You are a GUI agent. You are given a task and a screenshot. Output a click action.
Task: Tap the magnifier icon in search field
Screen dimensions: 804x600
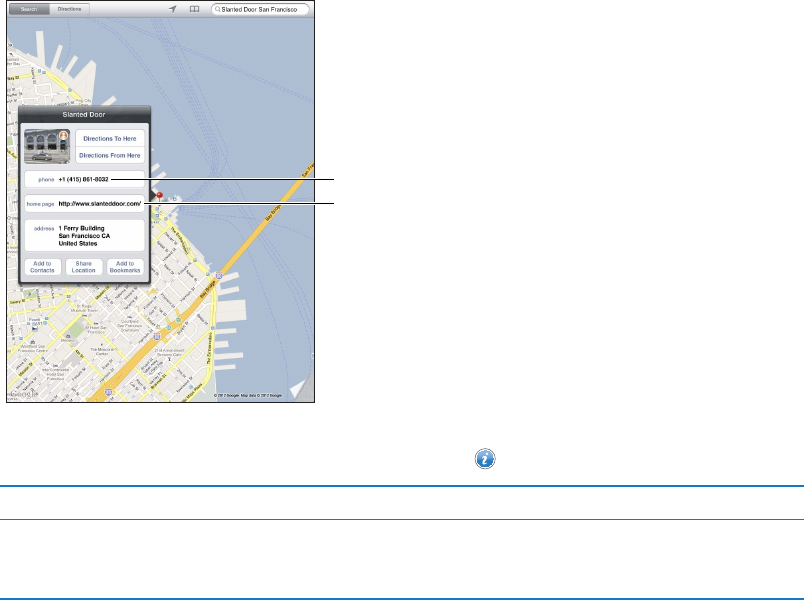pos(217,9)
